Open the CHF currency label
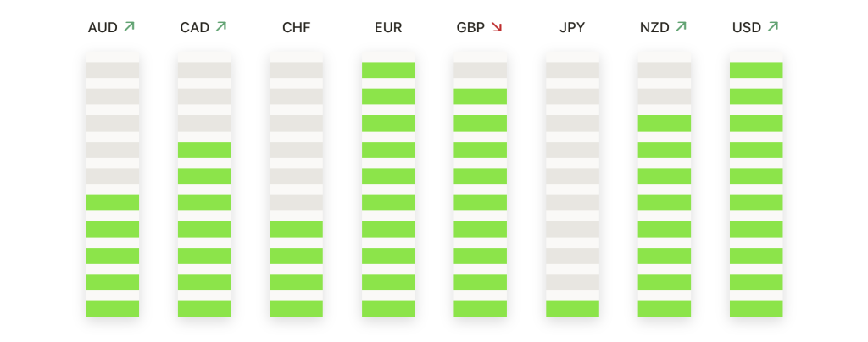Viewport: 868px width, 342px height. click(296, 27)
